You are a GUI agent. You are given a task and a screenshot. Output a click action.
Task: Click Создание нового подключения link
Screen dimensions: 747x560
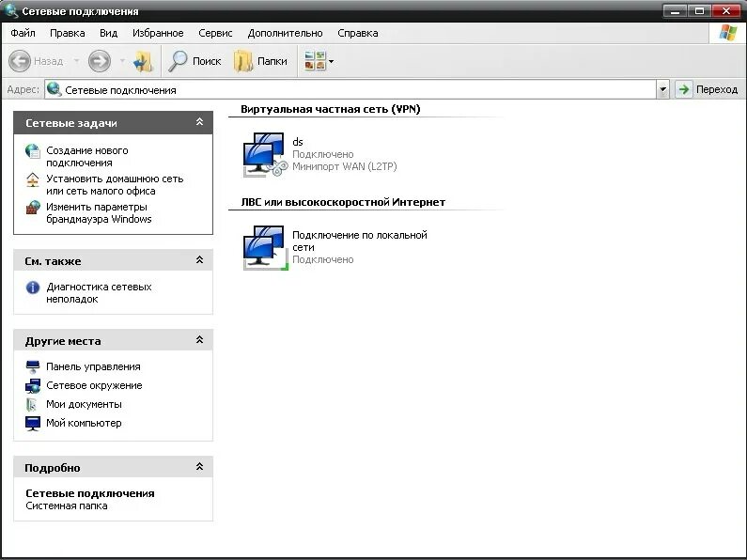(x=87, y=157)
